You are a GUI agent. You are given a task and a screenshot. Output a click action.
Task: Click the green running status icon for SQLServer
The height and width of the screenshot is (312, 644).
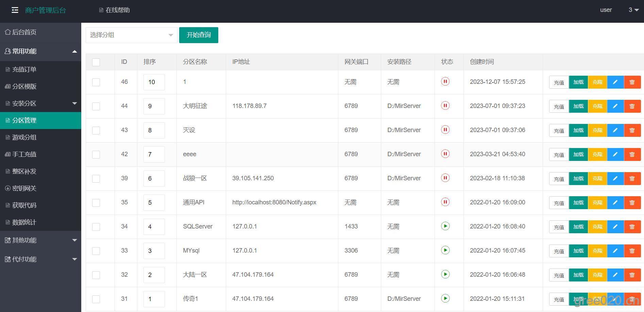click(x=445, y=226)
